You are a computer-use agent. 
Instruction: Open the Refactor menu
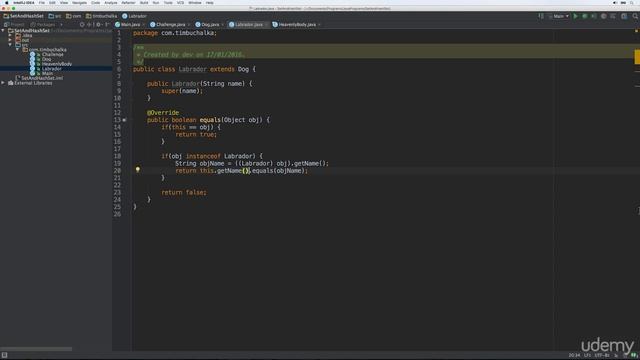128,2
